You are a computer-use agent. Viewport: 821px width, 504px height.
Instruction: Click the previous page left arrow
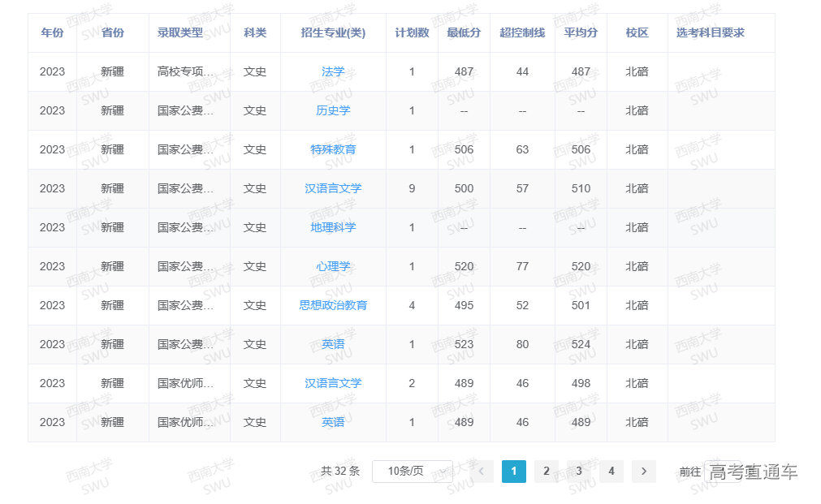click(x=482, y=472)
